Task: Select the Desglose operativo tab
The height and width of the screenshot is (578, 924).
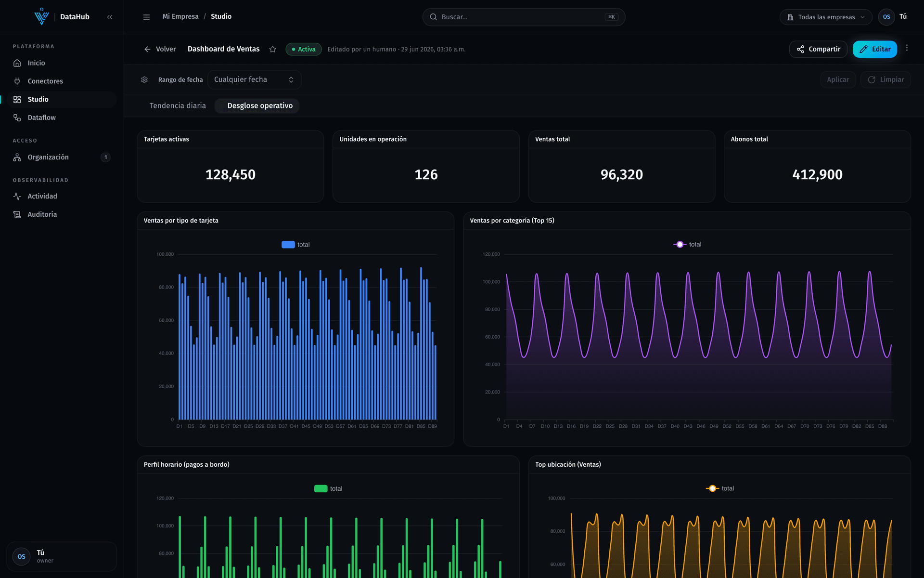Action: [x=260, y=105]
